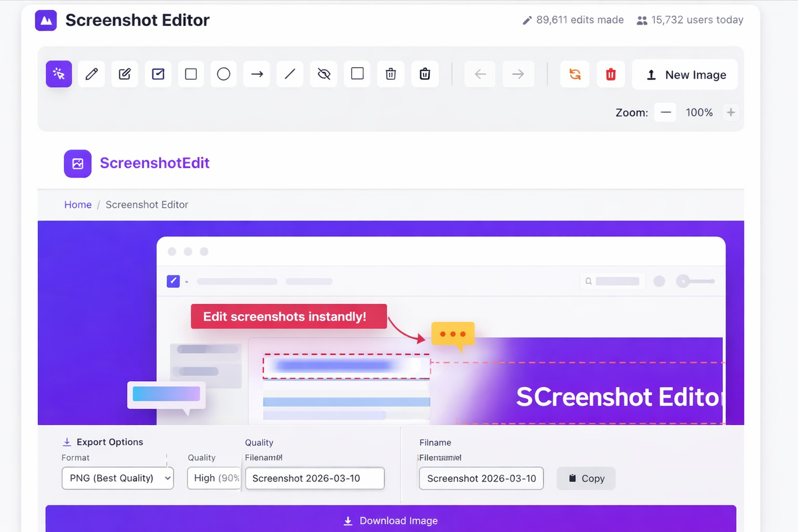798x532 pixels.
Task: Click the Screenshot Editor header logo icon
Action: tap(46, 20)
